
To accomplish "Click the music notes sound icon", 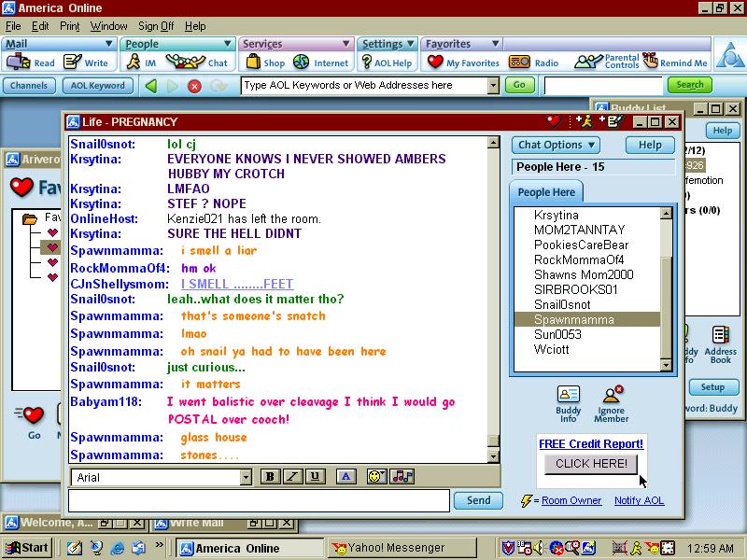I will click(402, 476).
